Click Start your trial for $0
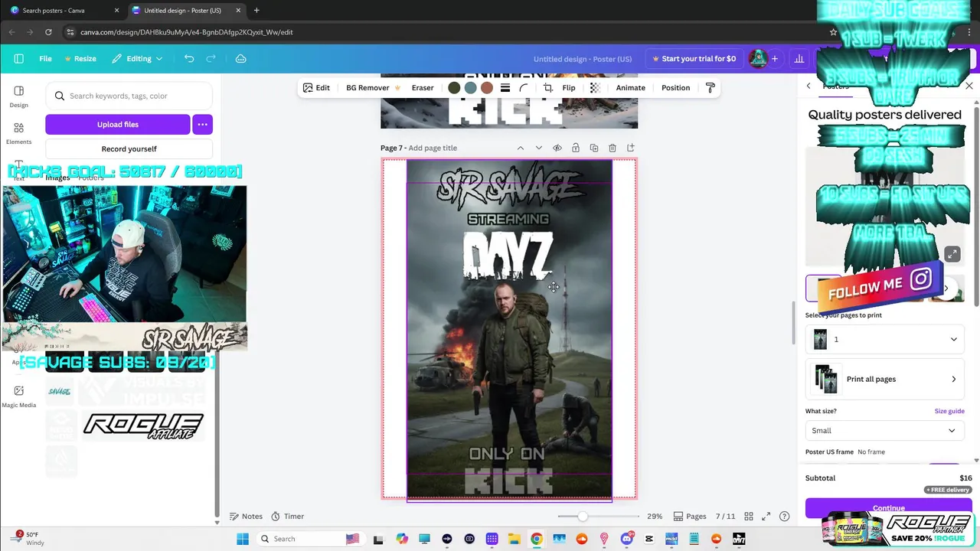Screen dimensions: 980x551 pos(693,59)
